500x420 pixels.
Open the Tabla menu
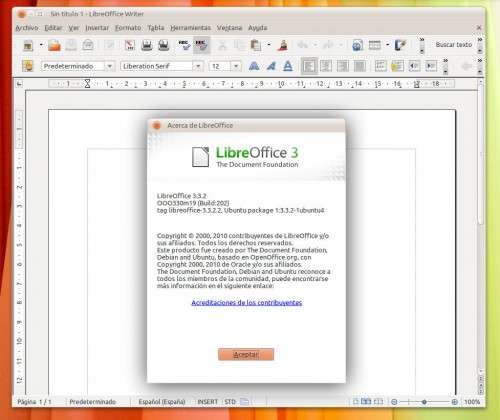coord(156,28)
